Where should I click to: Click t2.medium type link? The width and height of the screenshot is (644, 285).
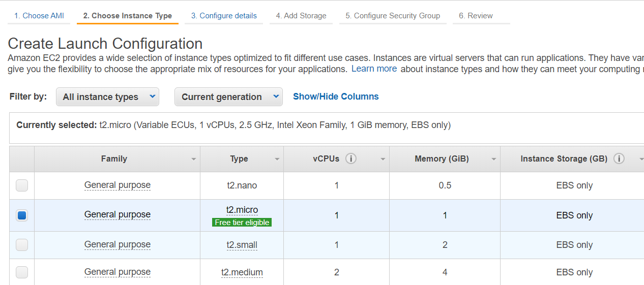point(242,272)
